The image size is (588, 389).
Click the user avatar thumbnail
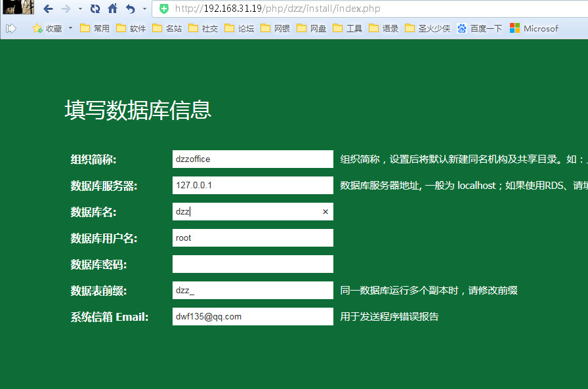[x=18, y=7]
